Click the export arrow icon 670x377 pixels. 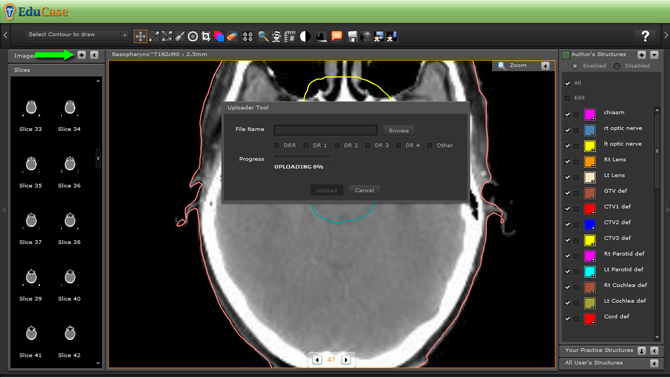365,36
